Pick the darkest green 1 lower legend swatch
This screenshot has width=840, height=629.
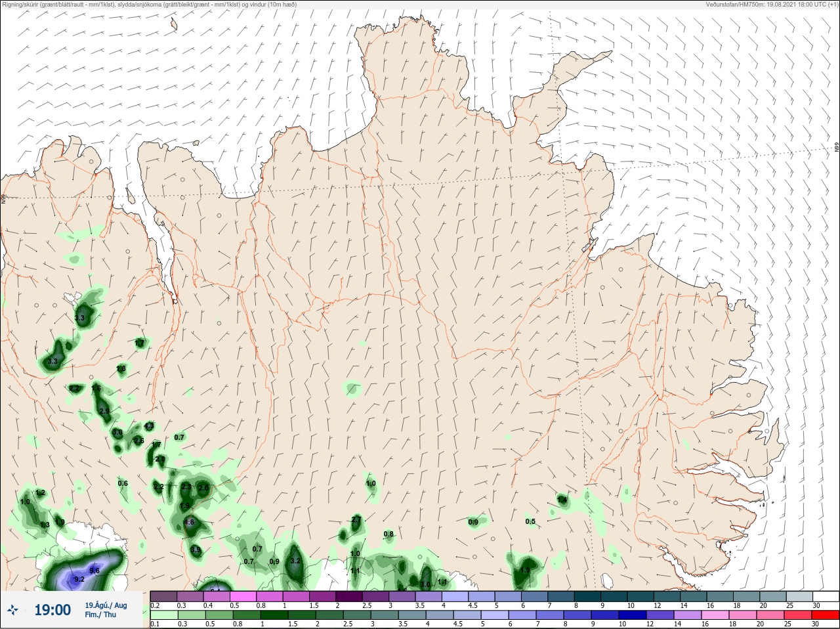click(274, 615)
